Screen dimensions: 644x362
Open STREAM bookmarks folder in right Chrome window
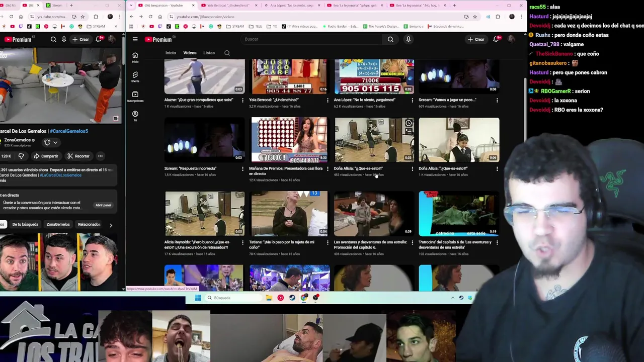click(x=235, y=26)
